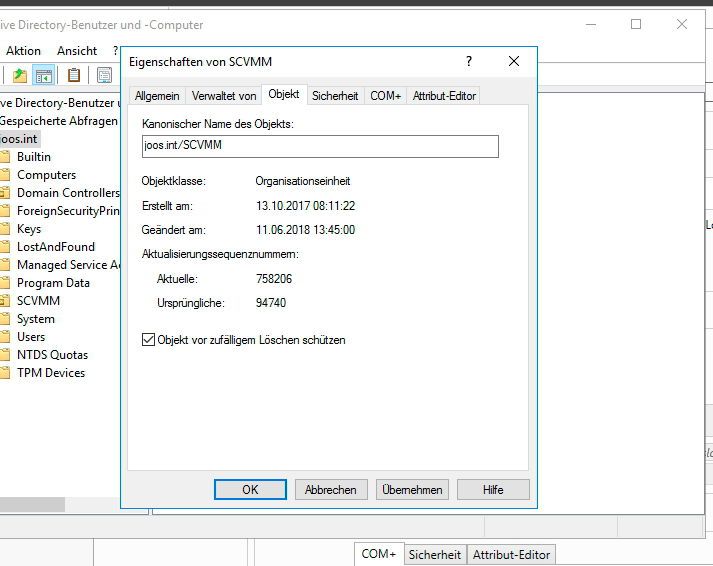Open the COM+ tab in the SCVMM dialog
The height and width of the screenshot is (566, 713).
point(385,96)
